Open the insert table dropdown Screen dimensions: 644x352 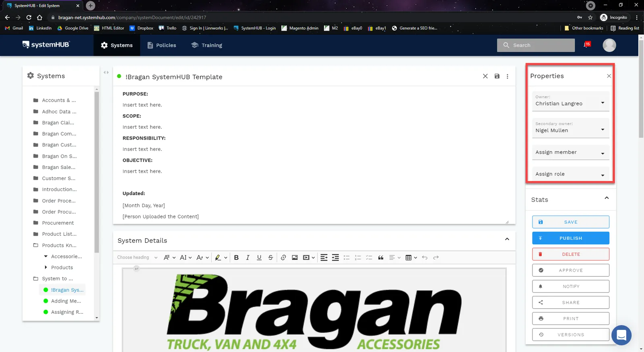pos(411,257)
